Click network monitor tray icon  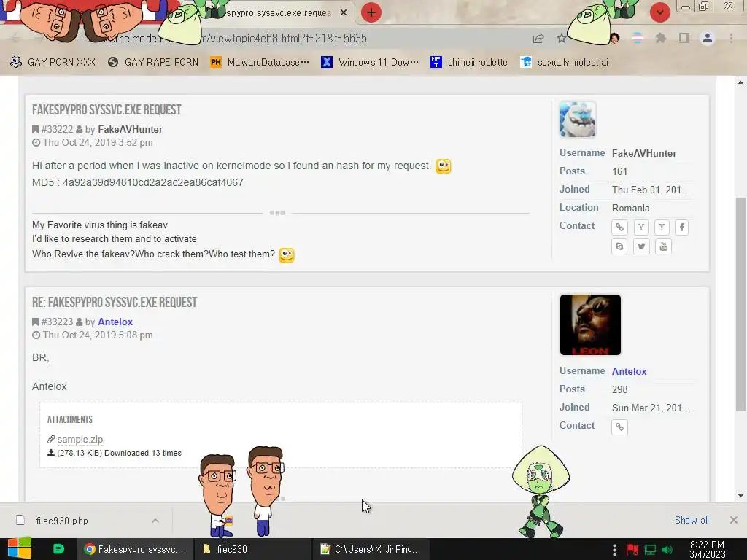[x=650, y=550]
